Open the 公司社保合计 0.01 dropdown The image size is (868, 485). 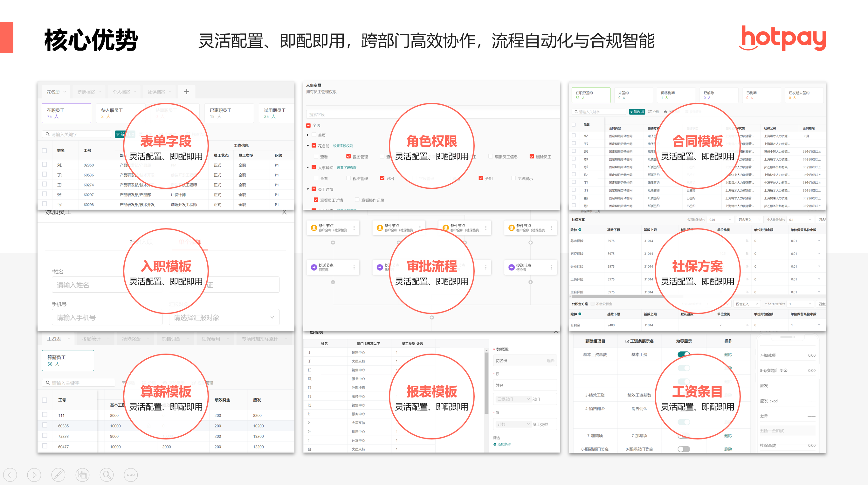pyautogui.click(x=720, y=220)
